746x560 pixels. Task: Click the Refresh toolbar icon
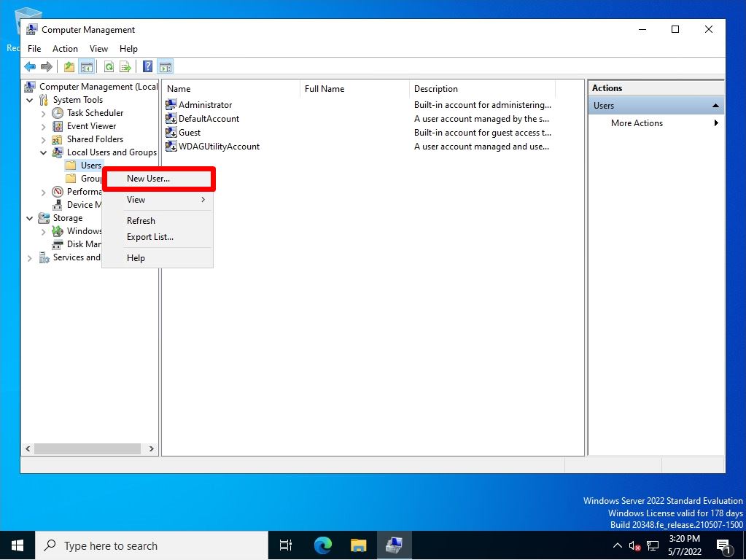tap(109, 66)
